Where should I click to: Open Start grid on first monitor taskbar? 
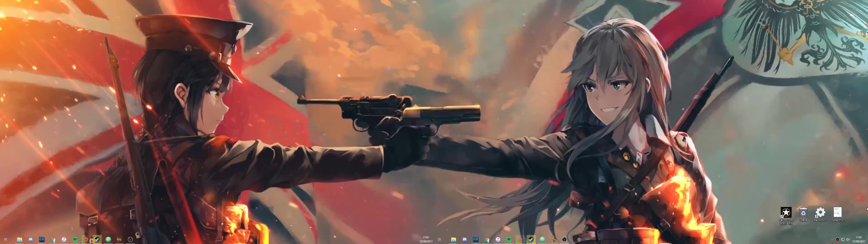point(5,239)
